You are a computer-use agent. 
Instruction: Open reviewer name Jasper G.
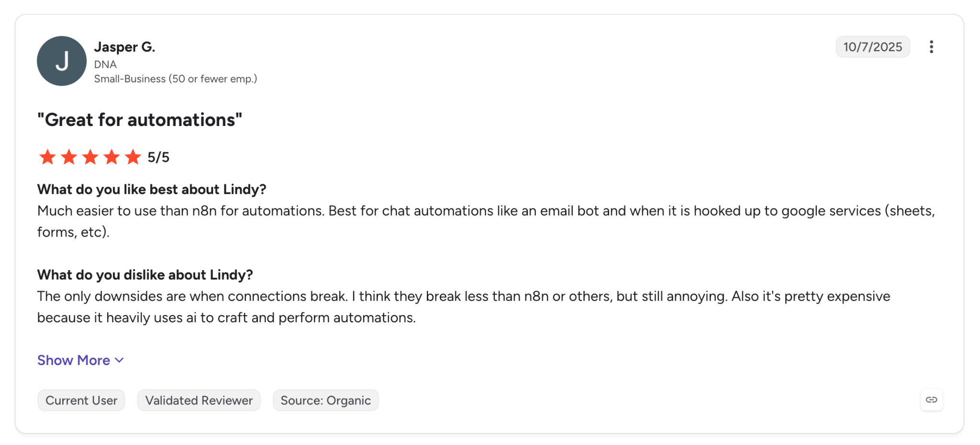tap(124, 47)
